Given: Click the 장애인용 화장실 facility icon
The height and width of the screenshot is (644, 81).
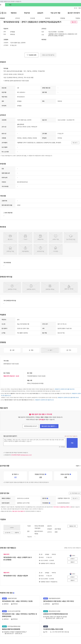Looking at the screenshot, I should 50,287.
